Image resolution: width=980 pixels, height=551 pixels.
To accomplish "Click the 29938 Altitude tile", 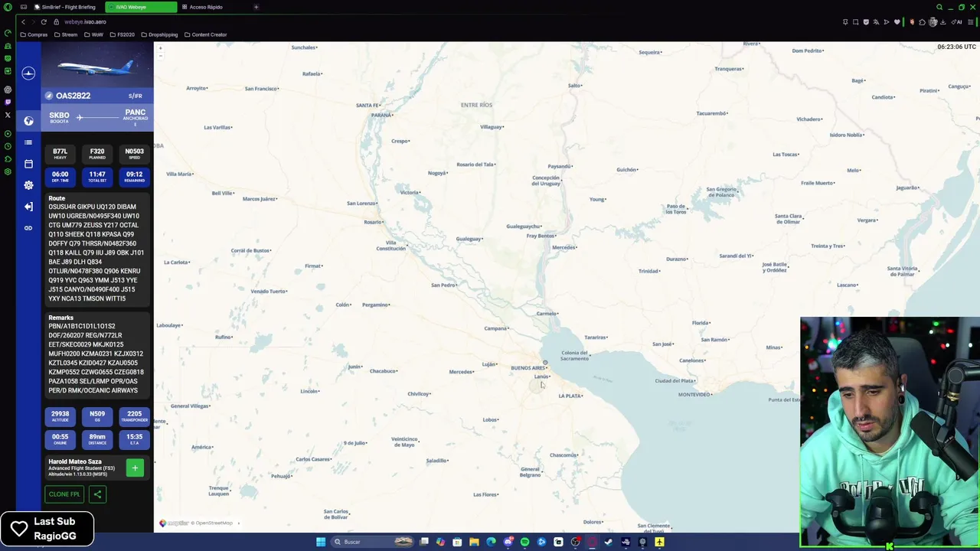I will coord(60,416).
